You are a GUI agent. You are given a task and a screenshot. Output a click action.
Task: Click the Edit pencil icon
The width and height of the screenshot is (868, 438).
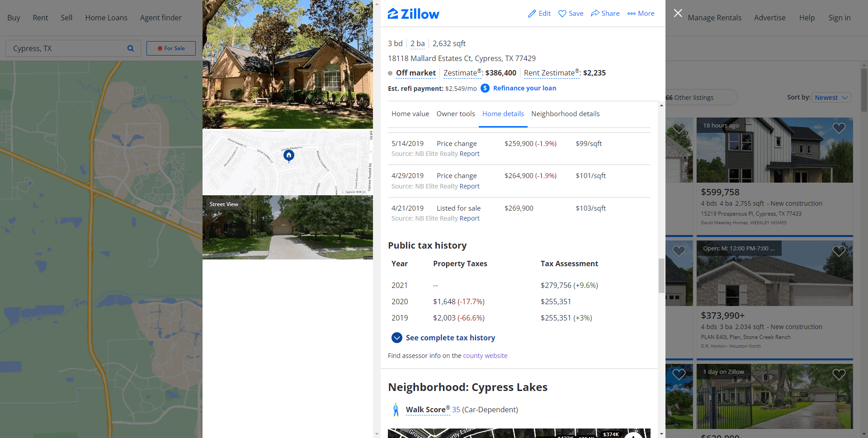532,14
